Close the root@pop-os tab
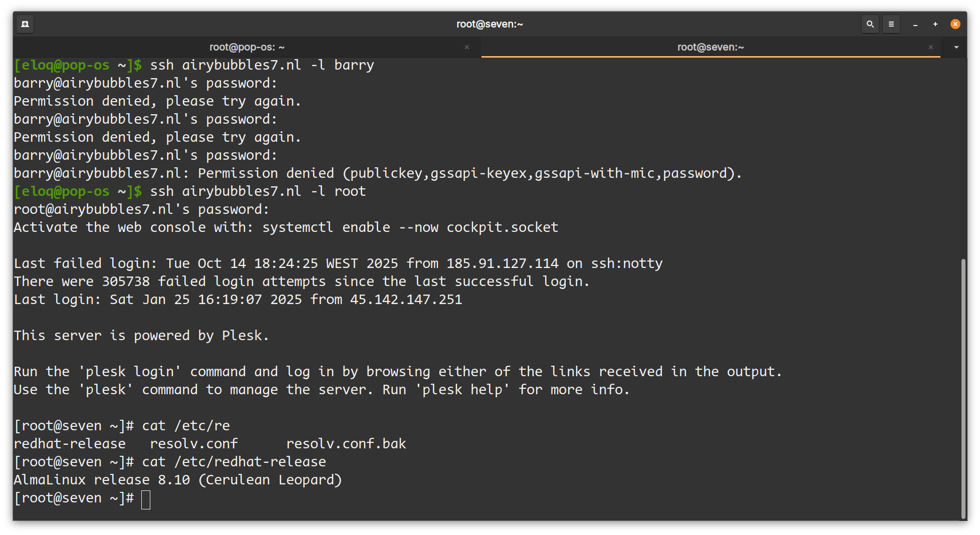The height and width of the screenshot is (535, 980). [467, 47]
